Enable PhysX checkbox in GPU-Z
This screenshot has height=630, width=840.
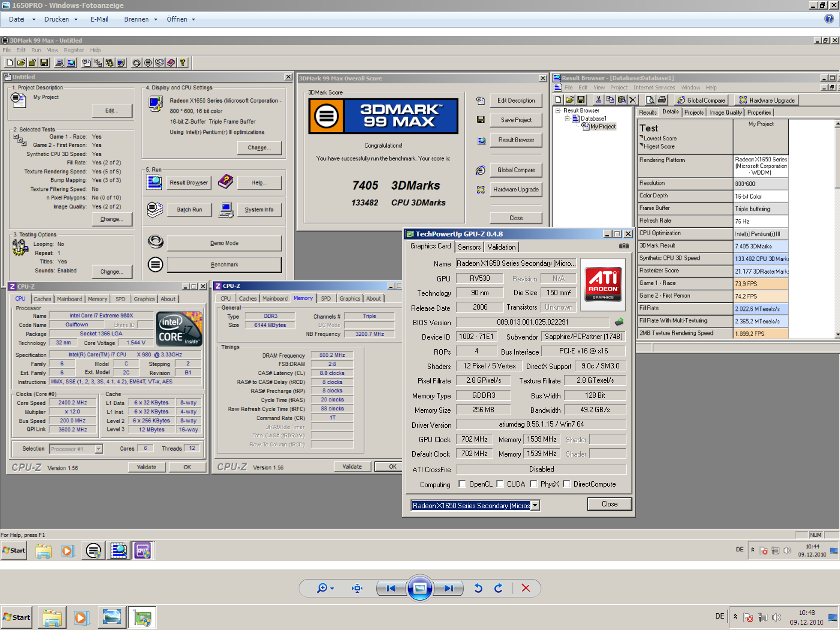point(533,484)
